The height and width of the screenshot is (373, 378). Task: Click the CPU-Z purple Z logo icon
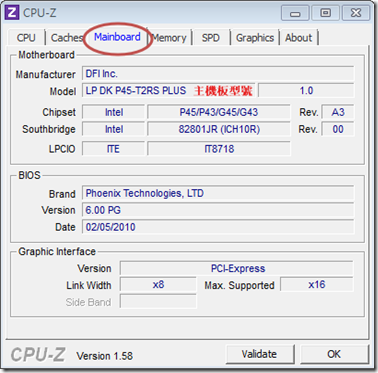point(13,13)
